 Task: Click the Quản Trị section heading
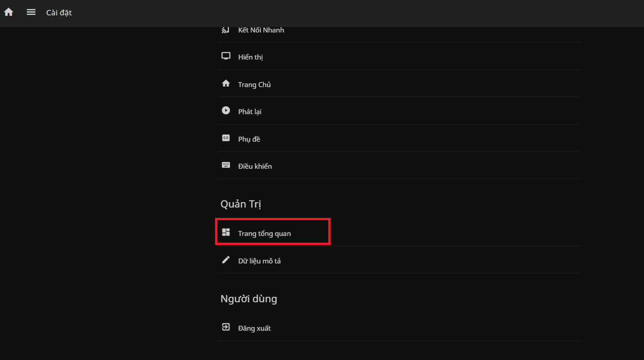tap(241, 204)
